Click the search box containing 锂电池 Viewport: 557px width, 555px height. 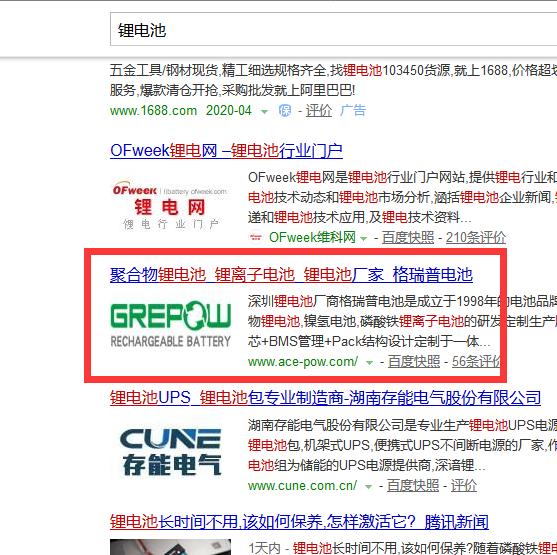pos(333,29)
